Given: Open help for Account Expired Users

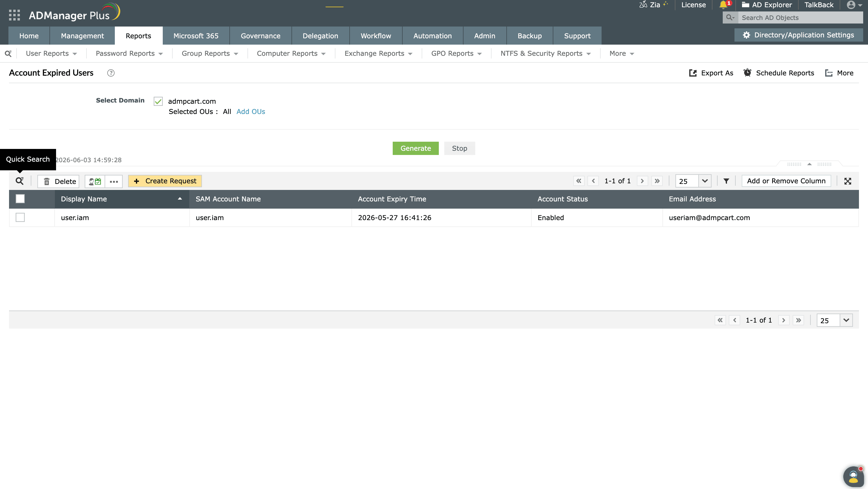Looking at the screenshot, I should click(x=111, y=73).
